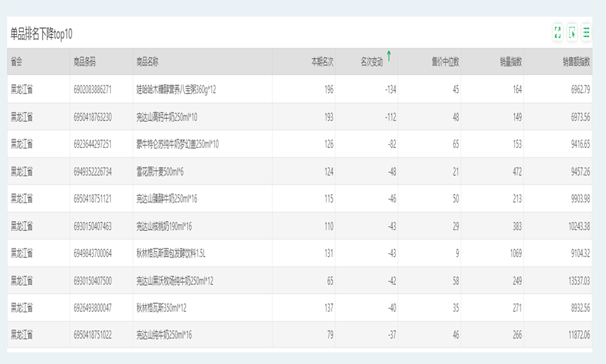Sort by the 名次变动 column header text
Screen dimensions: 606x364
(371, 62)
